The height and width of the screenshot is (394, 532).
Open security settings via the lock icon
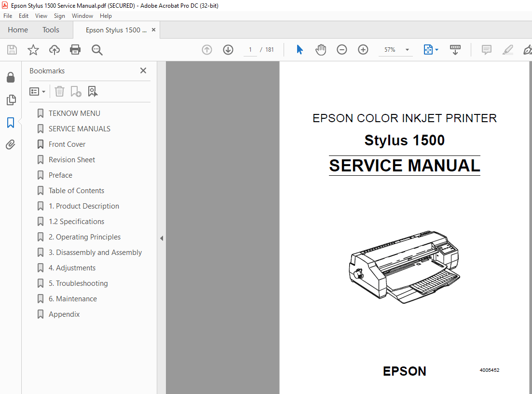pos(11,77)
